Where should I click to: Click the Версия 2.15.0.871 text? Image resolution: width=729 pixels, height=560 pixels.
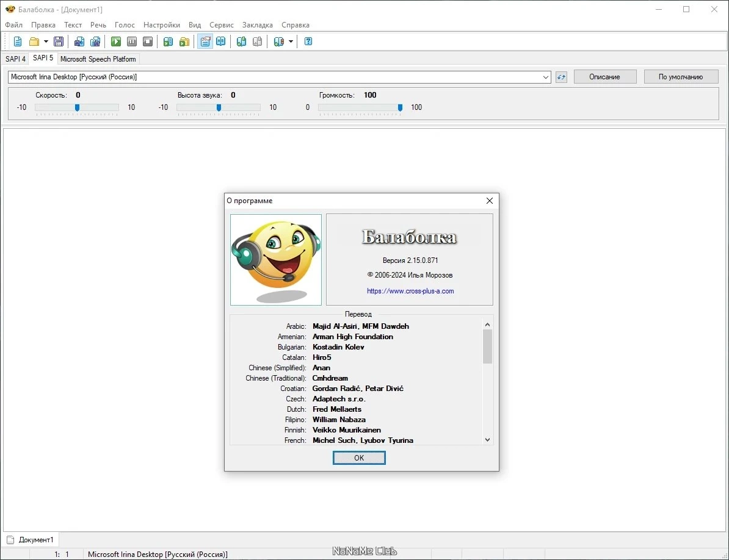tap(410, 260)
